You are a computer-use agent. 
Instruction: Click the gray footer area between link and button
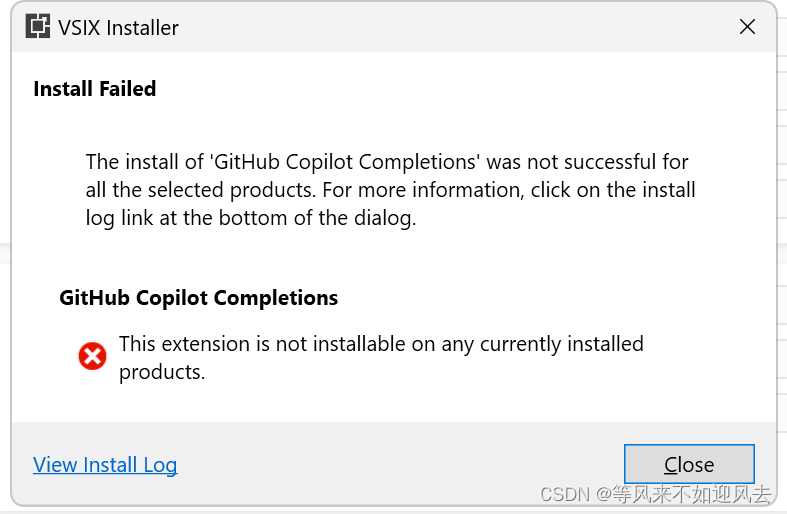pyautogui.click(x=401, y=465)
